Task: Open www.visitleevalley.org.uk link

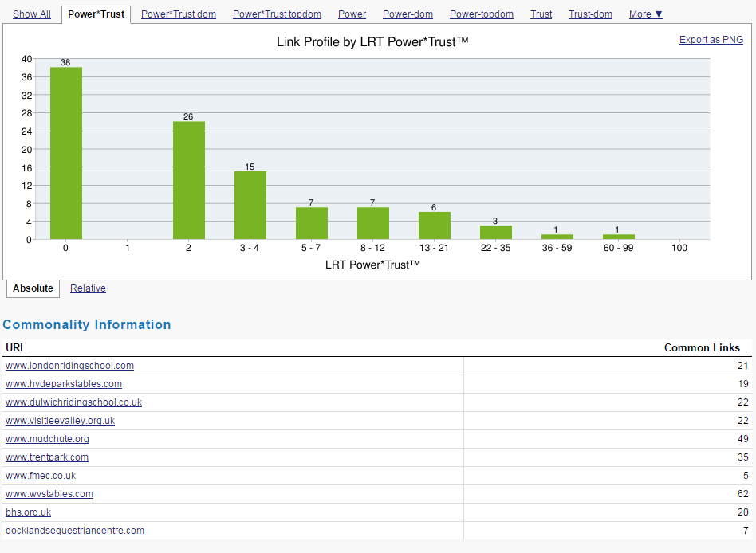Action: (x=61, y=421)
